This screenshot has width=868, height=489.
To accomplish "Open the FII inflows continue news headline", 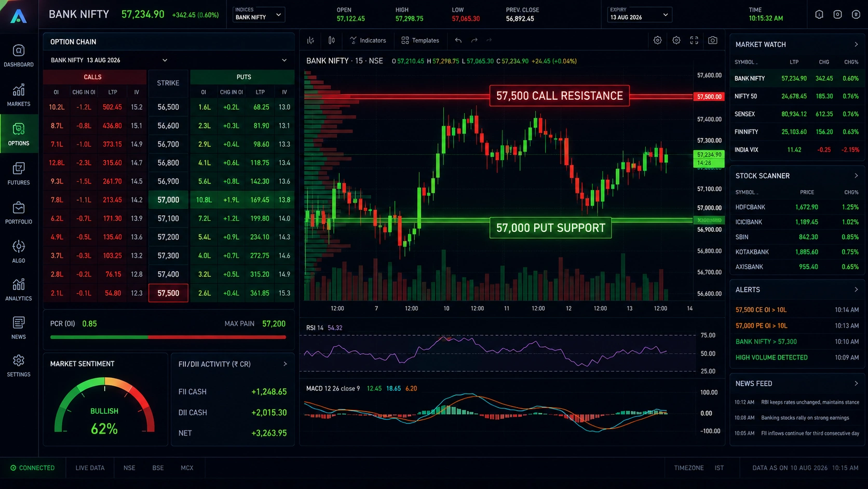I will pos(797,433).
